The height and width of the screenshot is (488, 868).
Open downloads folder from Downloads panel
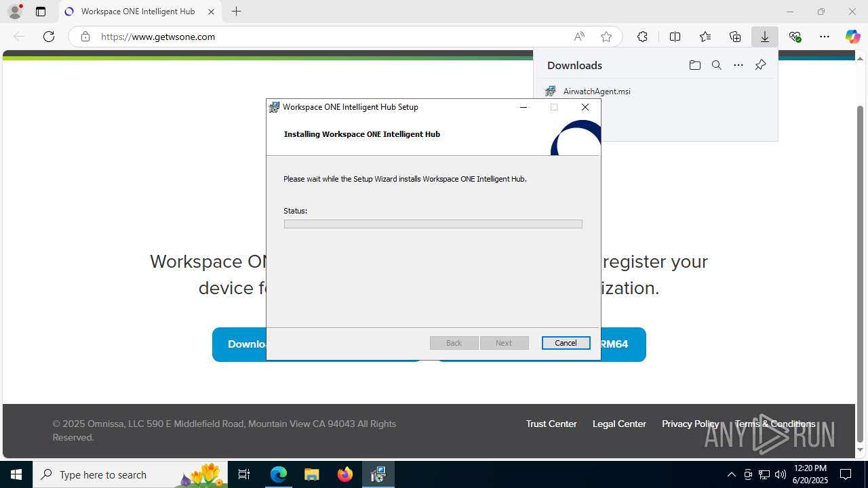click(694, 65)
